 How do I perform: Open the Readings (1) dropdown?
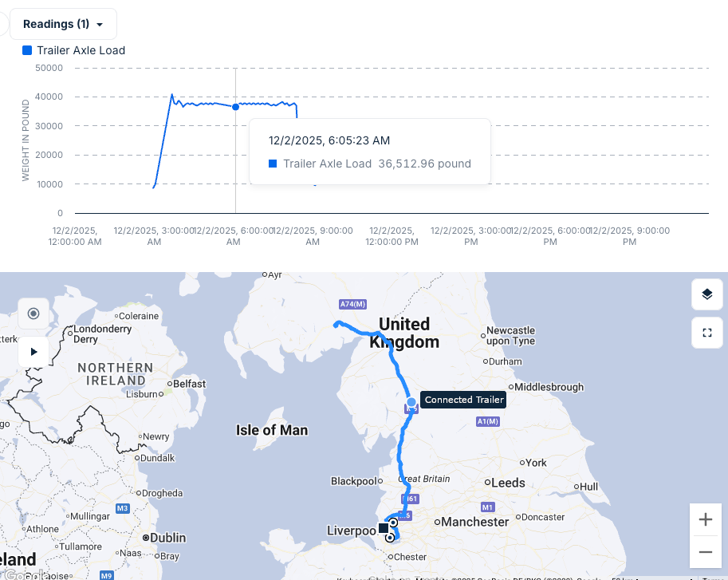coord(63,24)
